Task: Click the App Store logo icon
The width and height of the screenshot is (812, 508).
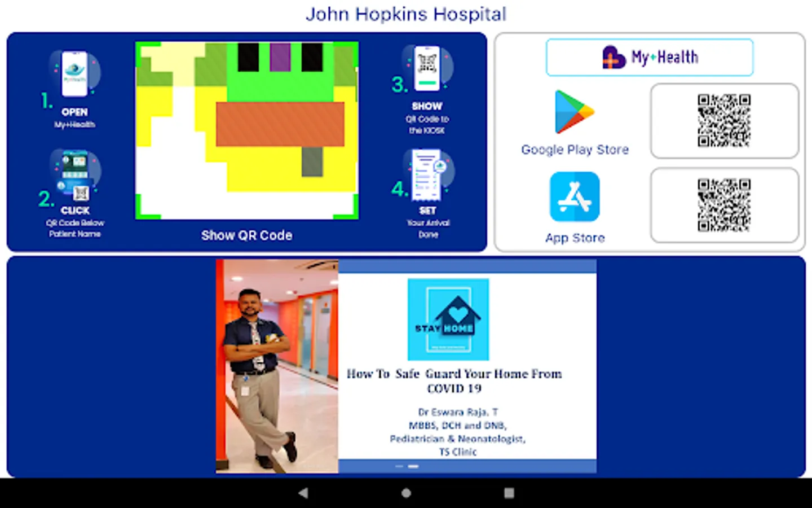Action: 575,197
